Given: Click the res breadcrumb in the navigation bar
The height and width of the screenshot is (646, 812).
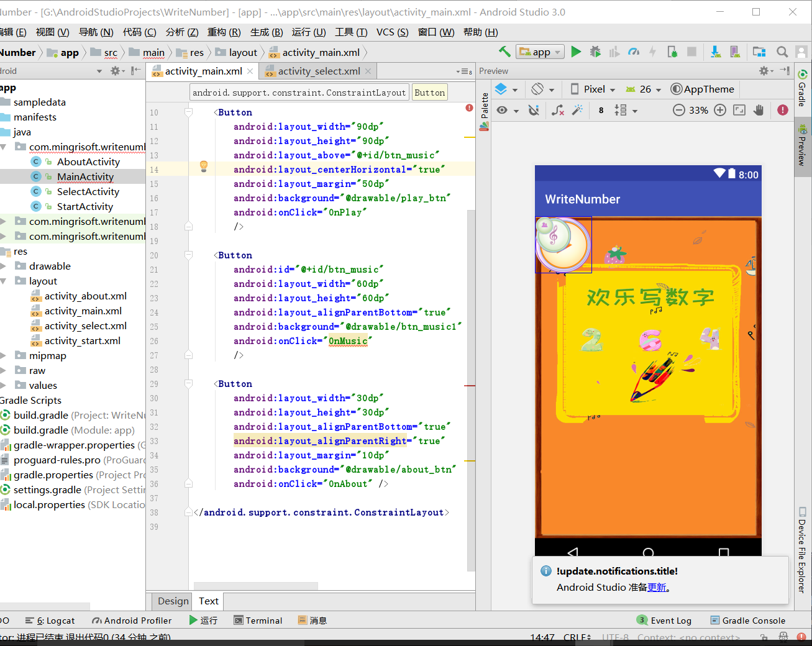Looking at the screenshot, I should click(190, 52).
